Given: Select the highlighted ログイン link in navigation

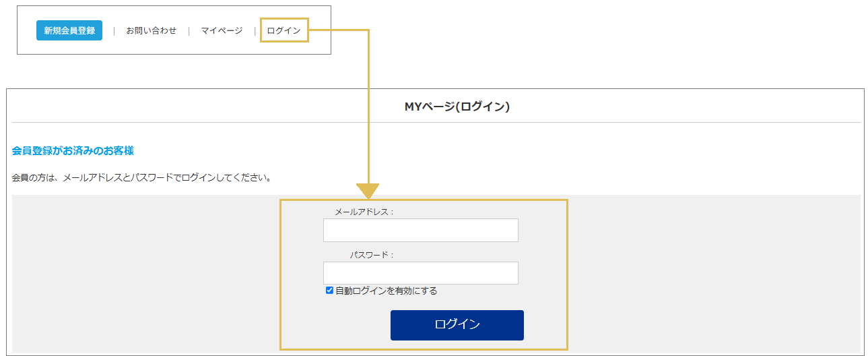Looking at the screenshot, I should click(283, 30).
